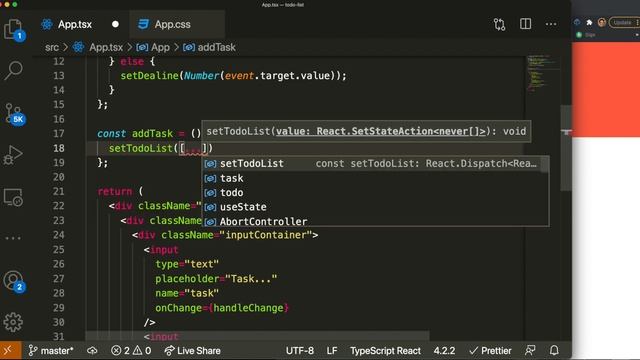Click line number 24 in the gutter
Screen dimensions: 640x360
coord(59,235)
